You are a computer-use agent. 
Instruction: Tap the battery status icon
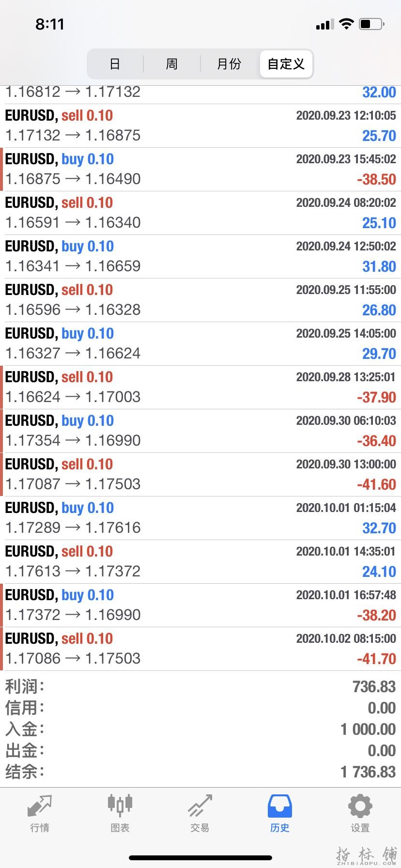pos(372,24)
